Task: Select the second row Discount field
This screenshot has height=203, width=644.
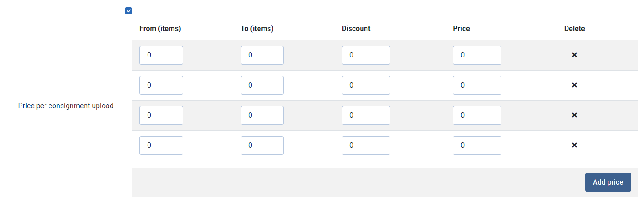Action: 366,85
